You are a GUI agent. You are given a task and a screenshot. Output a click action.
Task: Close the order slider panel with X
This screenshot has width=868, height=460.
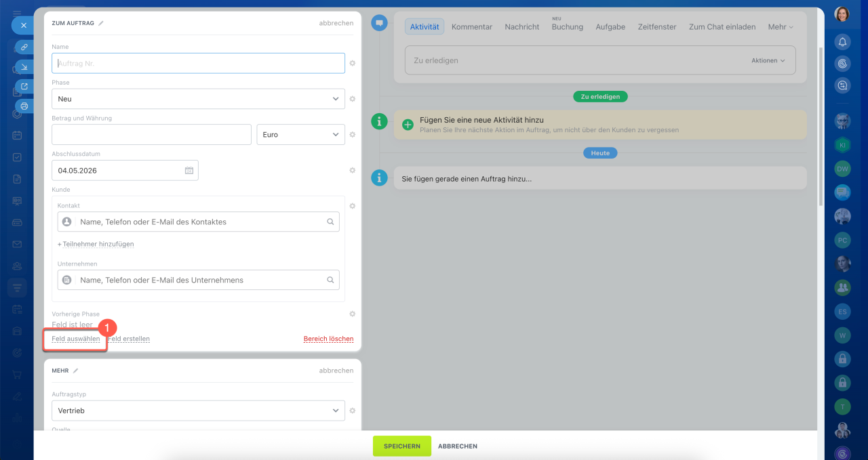pos(23,25)
